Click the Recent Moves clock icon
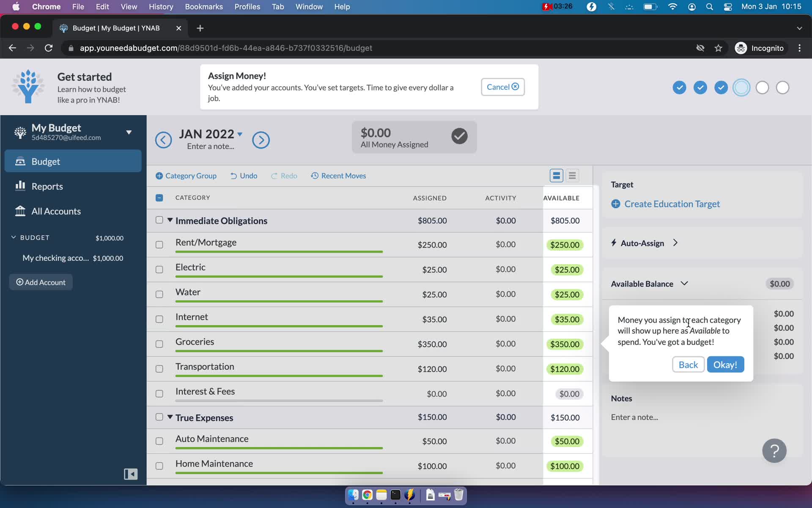This screenshot has width=812, height=508. [314, 175]
